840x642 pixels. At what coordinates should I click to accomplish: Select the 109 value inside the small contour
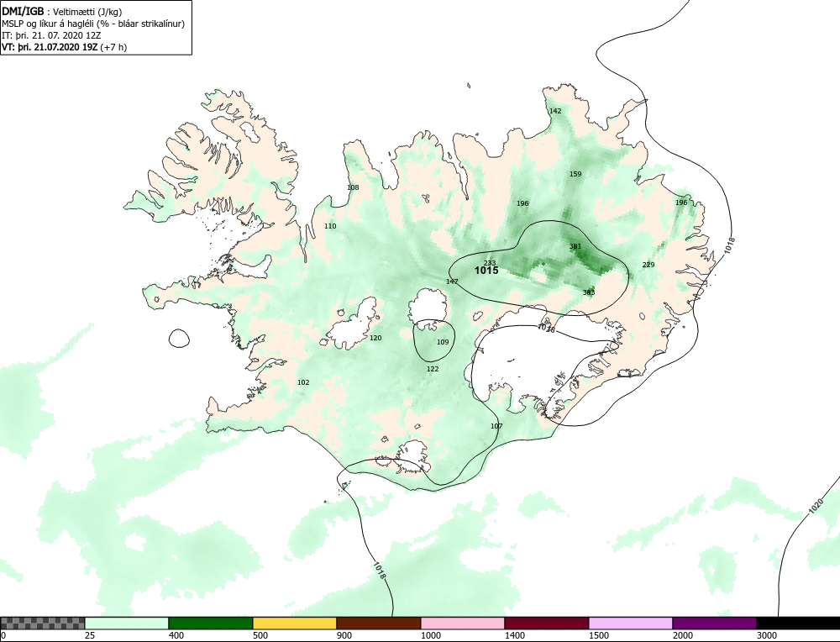click(443, 342)
